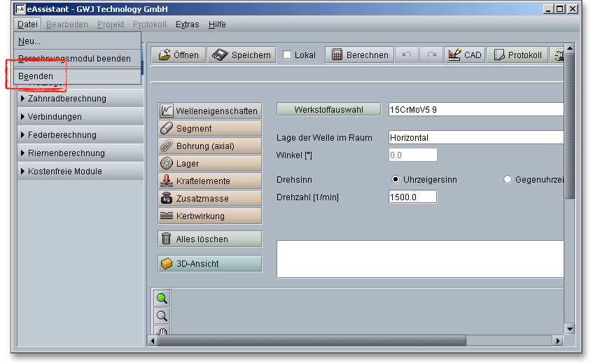
Task: Click the Lager bearing icon
Action: pyautogui.click(x=167, y=164)
